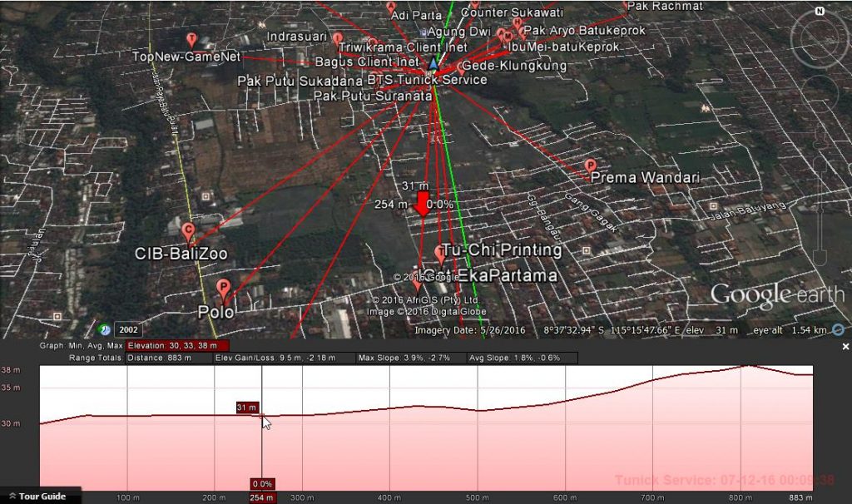Click the Tu-Chi Printing placemark pin
This screenshot has width=852, height=504.
point(440,254)
